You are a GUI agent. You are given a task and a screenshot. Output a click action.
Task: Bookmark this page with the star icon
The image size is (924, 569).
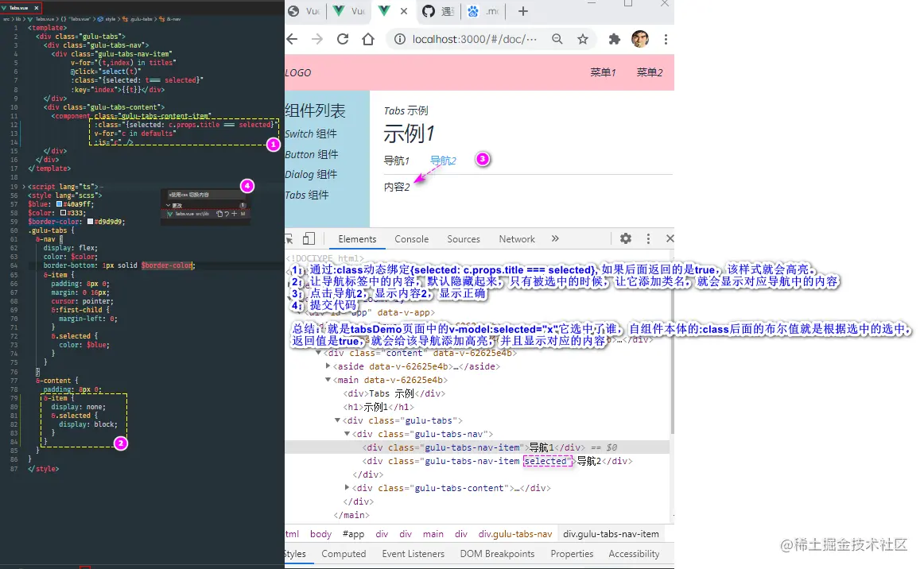pyautogui.click(x=583, y=40)
